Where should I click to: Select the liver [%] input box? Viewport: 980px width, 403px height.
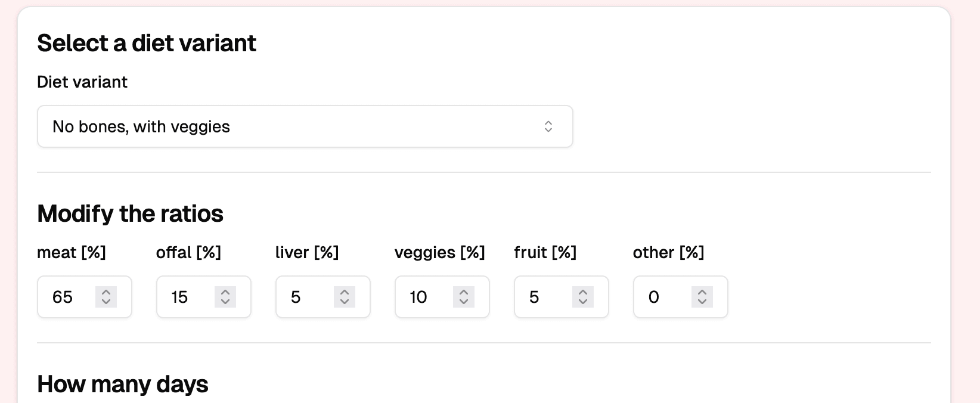[305, 297]
